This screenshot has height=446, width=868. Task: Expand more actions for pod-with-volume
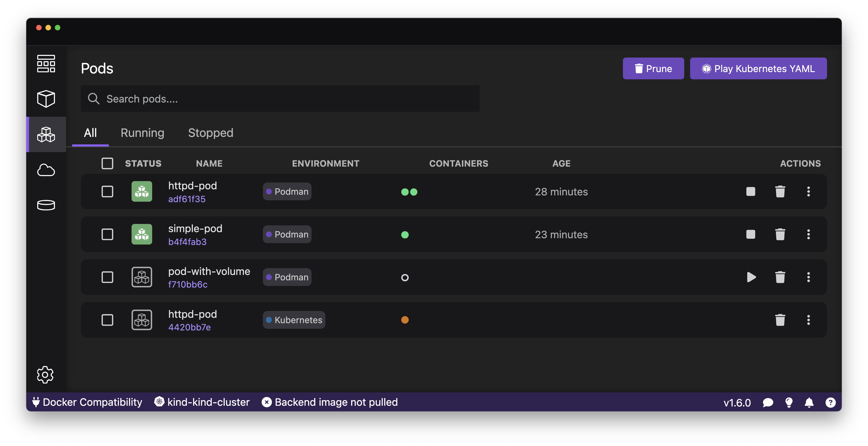(808, 277)
